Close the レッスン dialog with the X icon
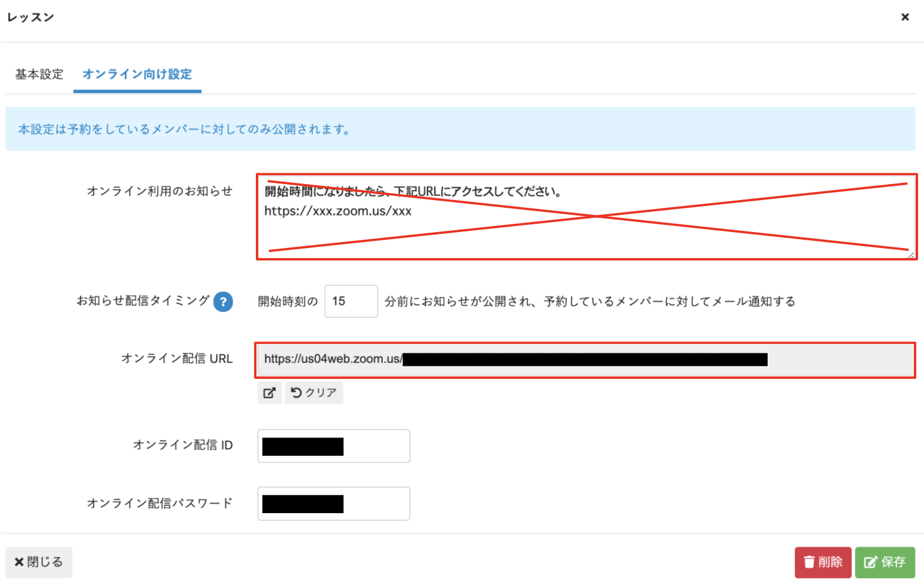924x586 pixels. point(904,17)
